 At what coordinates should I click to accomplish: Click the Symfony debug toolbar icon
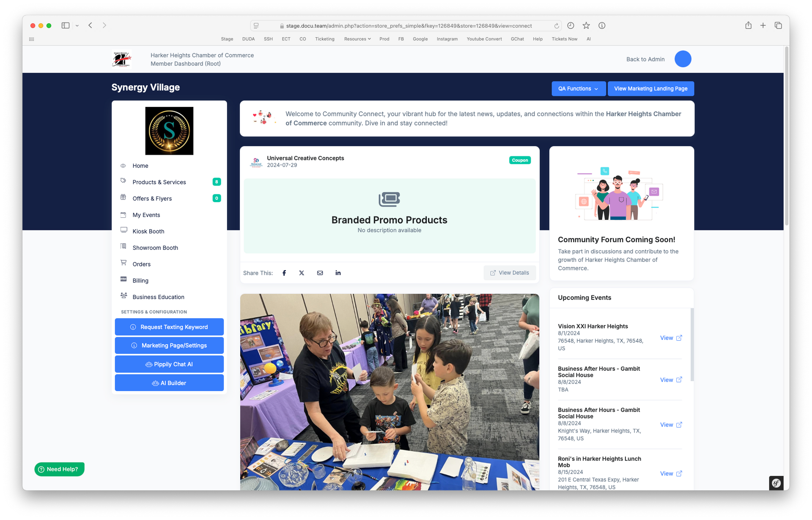[776, 483]
